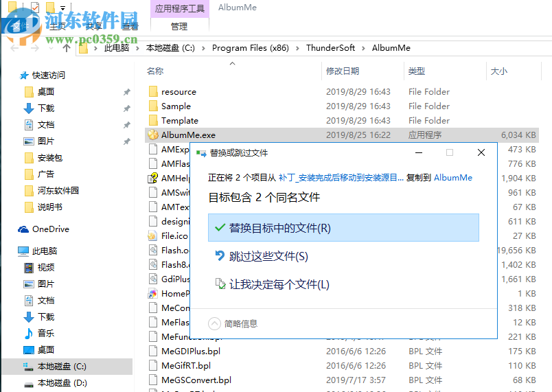Screen dimensions: 552x392
Task: Go to 此电脑 in address bar
Action: click(117, 48)
